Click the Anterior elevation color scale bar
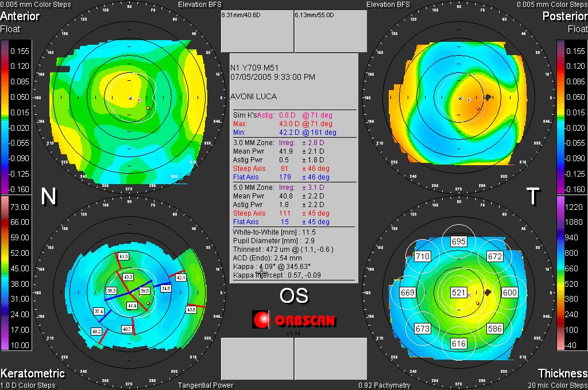The height and width of the screenshot is (390, 588). coord(5,116)
